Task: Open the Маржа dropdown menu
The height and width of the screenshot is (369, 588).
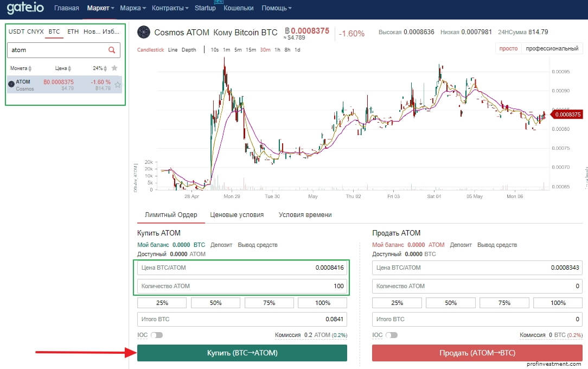Action: (133, 8)
